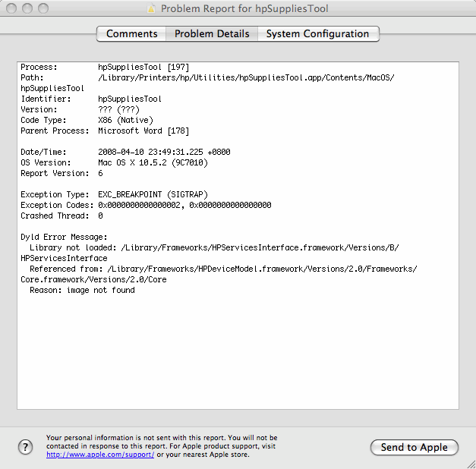The width and height of the screenshot is (476, 469).
Task: Click the 'Parent Process: Microsoft Word [178]' line
Action: coord(105,131)
